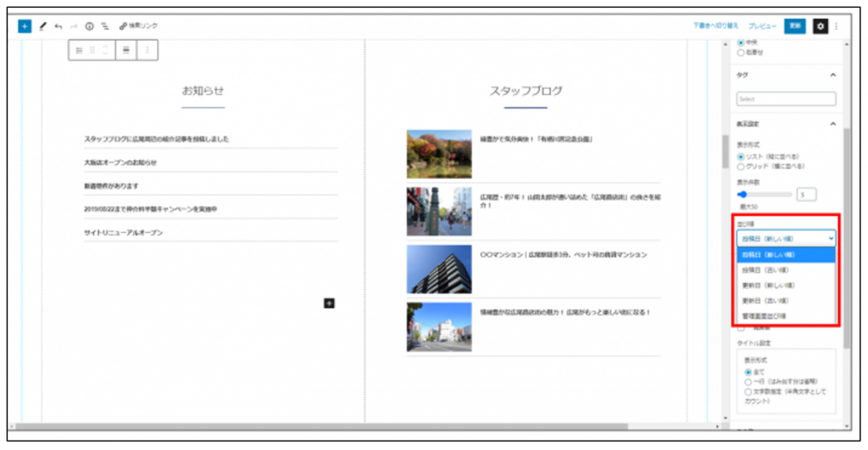This screenshot has height=450, width=868.
Task: Open the block list view icon
Action: tap(105, 26)
